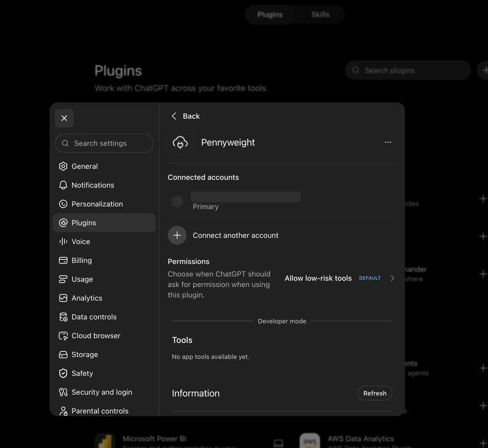This screenshot has width=488, height=448.
Task: Select the Voice settings section
Action: point(104,242)
